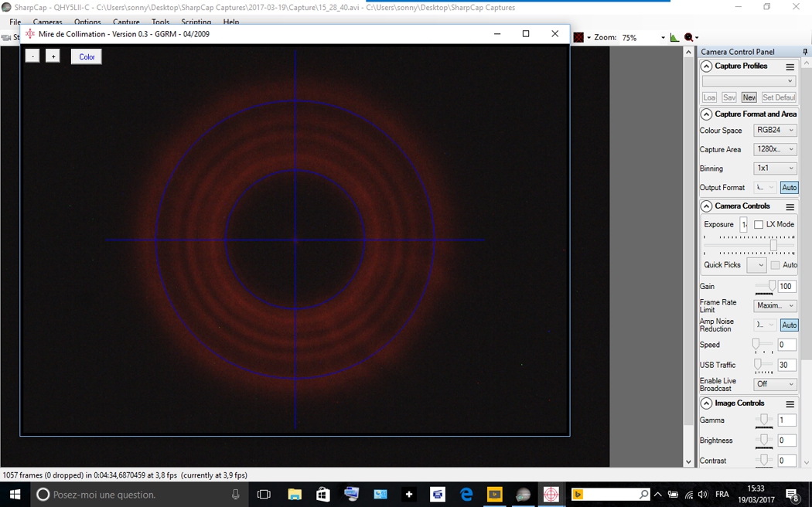
Task: Open the Cameras menu
Action: tap(48, 22)
